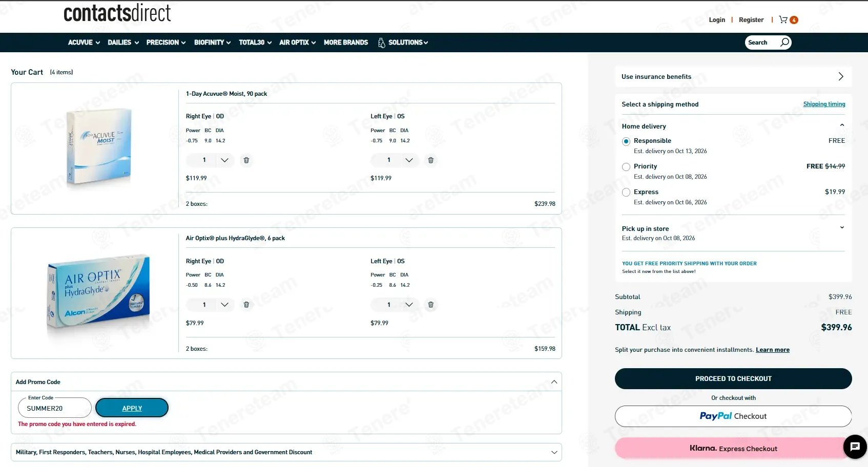
Task: Click the Register link
Action: (x=751, y=20)
